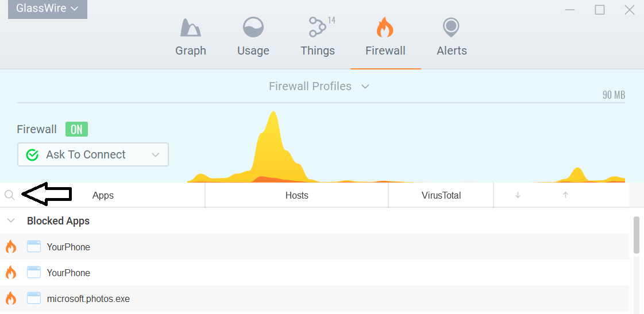The image size is (644, 314).
Task: Open the Usage view icon
Action: [x=253, y=28]
